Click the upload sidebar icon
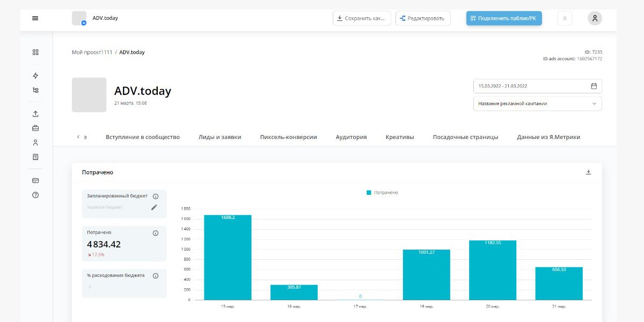Screen dimensions: 644x322 pos(35,114)
